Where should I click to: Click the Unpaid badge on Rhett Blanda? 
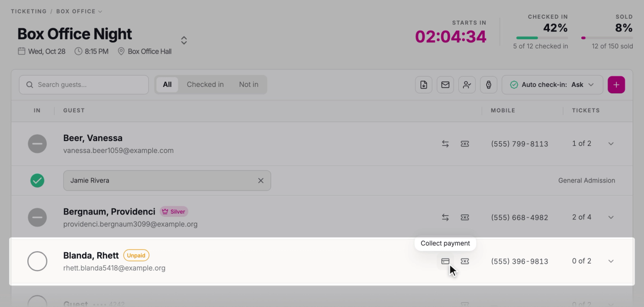[136, 255]
